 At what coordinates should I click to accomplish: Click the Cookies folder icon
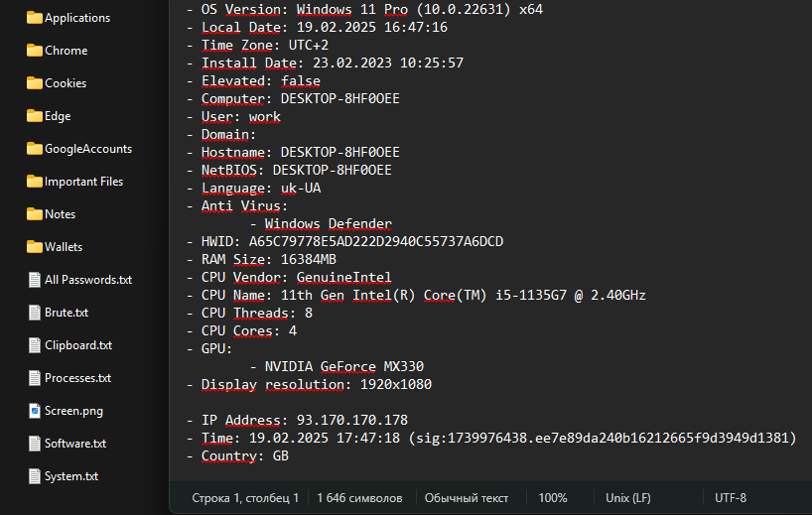(34, 83)
